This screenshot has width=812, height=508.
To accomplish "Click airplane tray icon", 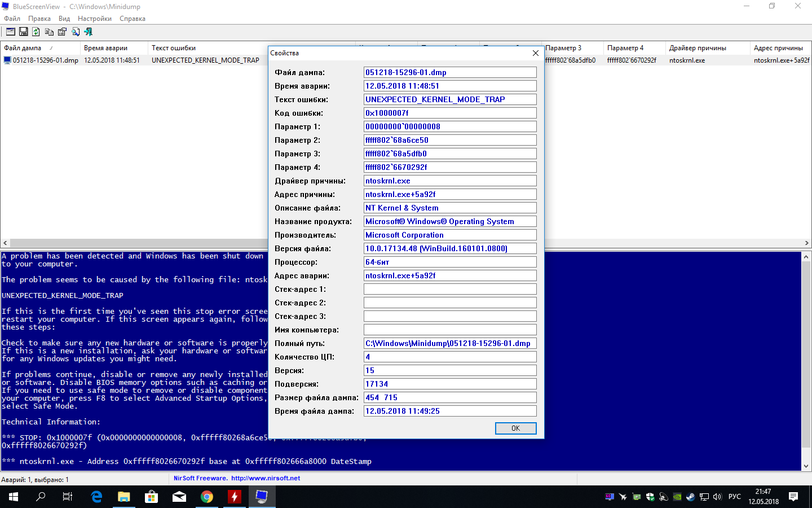I will [623, 497].
